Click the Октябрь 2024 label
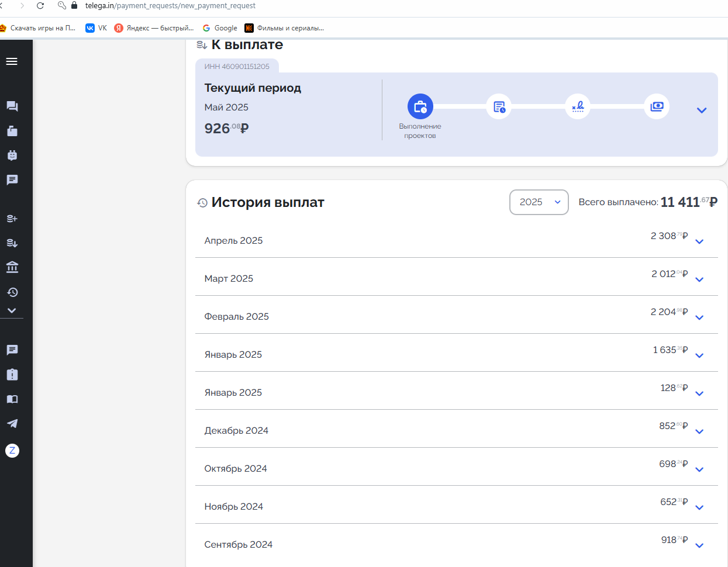Screen dimensions: 728x567 pos(236,469)
